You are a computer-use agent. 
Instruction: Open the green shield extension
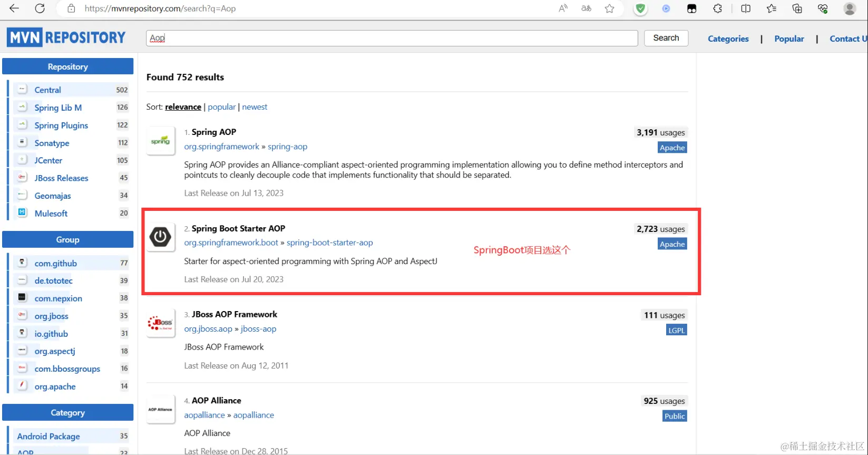[x=640, y=8]
